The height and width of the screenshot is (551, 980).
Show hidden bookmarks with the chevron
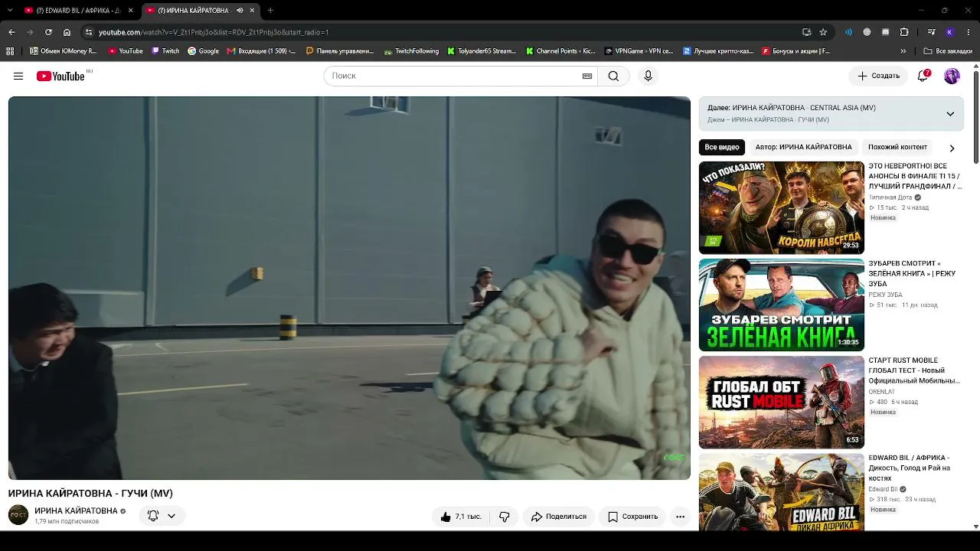point(903,51)
